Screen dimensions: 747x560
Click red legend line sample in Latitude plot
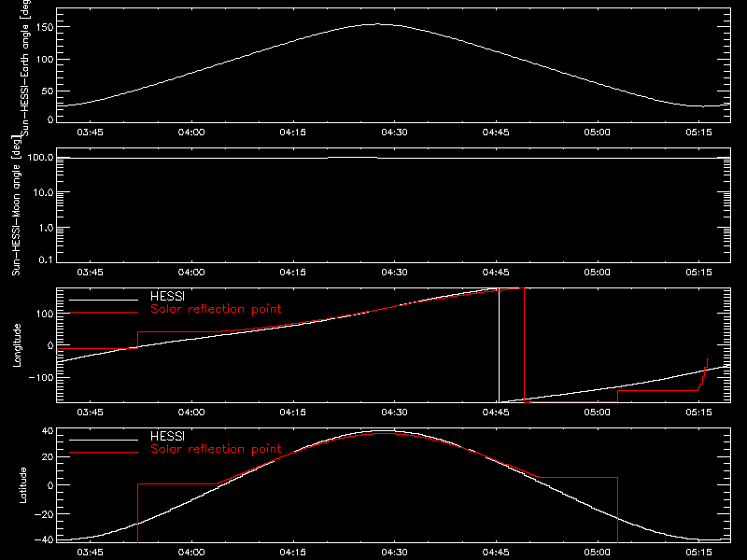[104, 453]
